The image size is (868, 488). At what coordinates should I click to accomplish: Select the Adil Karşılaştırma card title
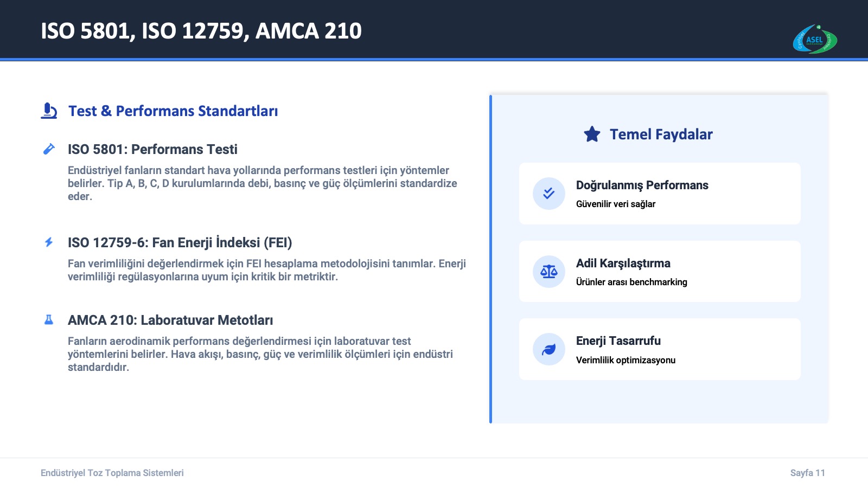[x=623, y=264]
